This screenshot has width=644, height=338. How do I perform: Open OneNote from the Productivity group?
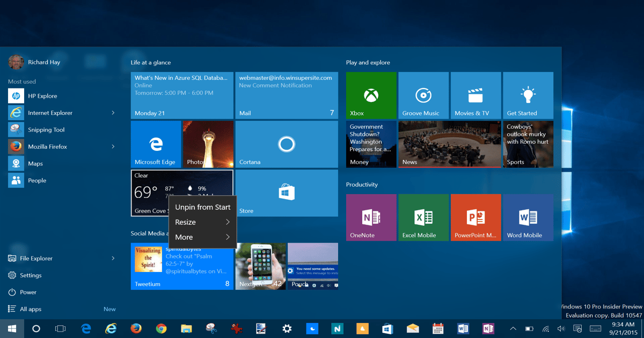371,217
